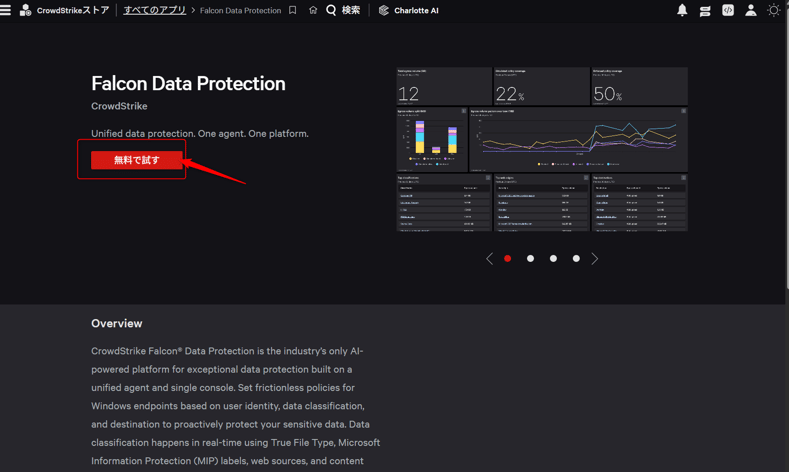Click the CrowdStrike Store logo icon
This screenshot has width=789, height=472.
click(25, 10)
